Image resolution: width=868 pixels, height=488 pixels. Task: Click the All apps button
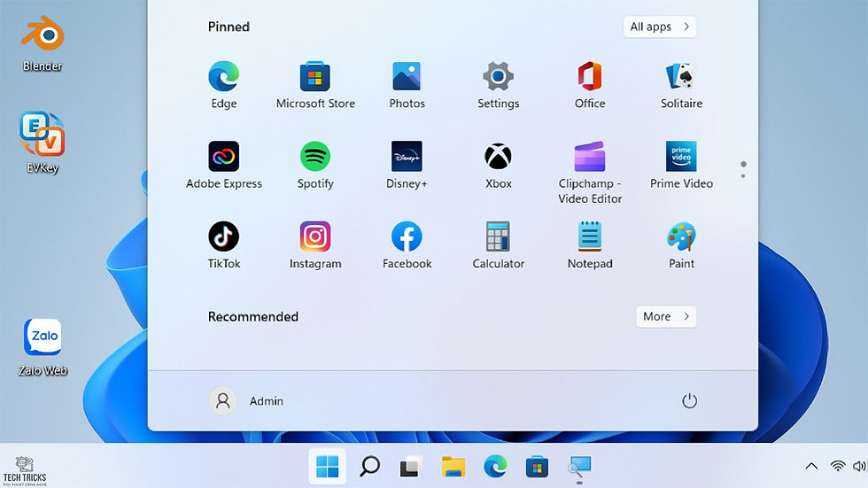click(659, 27)
